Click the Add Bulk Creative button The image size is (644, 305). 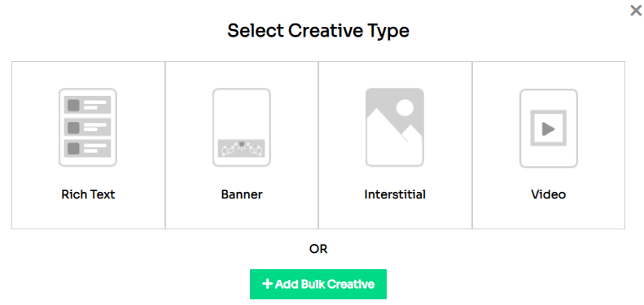click(318, 284)
